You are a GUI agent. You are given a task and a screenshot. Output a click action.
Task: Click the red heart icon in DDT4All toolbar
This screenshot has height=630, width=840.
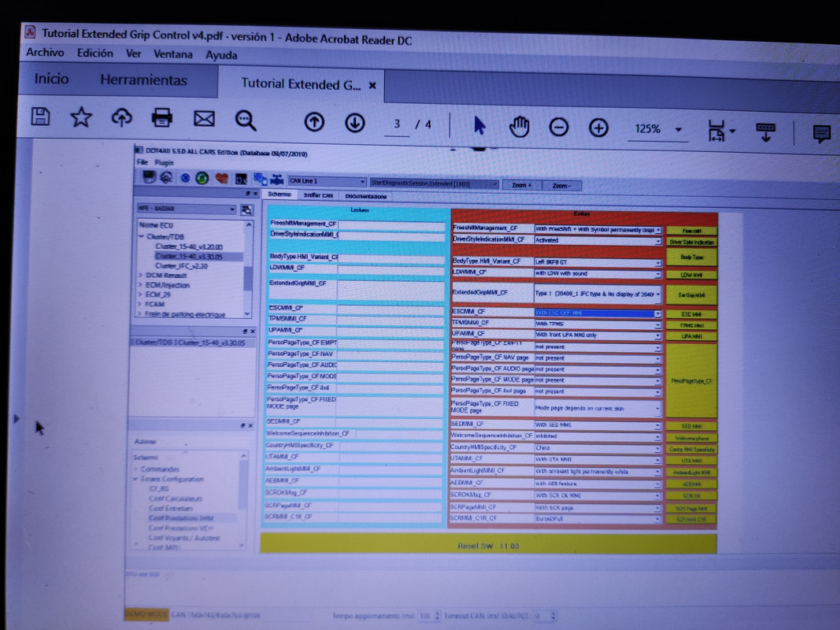click(x=221, y=179)
